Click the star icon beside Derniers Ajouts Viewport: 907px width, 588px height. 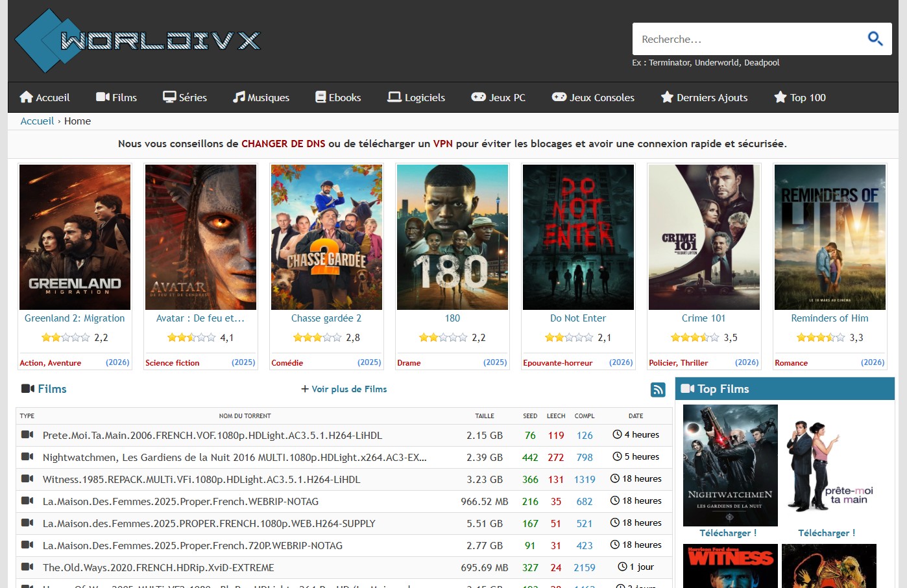click(667, 97)
